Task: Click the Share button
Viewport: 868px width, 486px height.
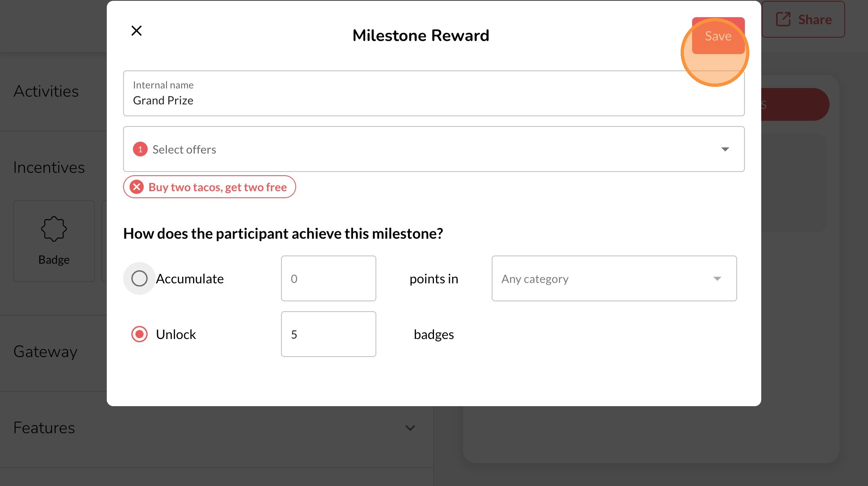Action: coord(803,20)
